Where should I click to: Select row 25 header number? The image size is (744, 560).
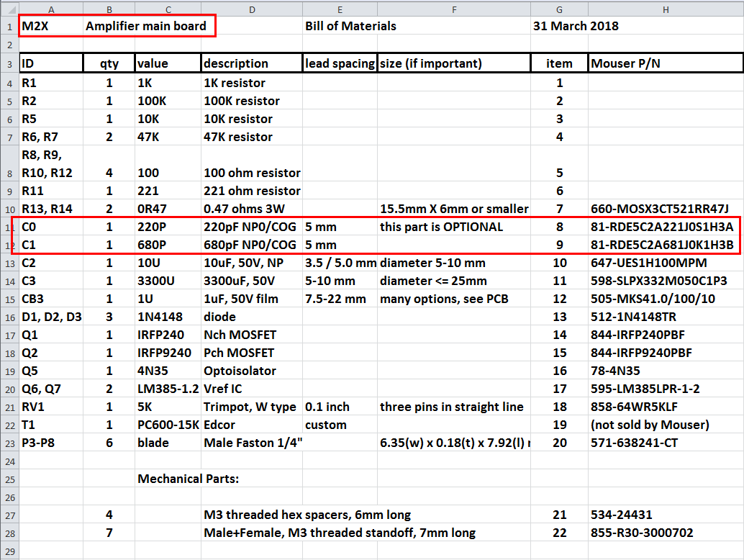(x=9, y=479)
